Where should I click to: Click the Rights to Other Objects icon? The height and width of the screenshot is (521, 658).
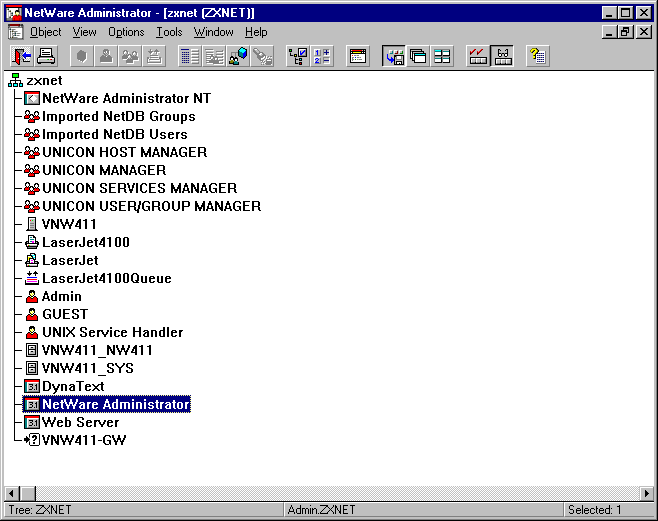tap(214, 56)
